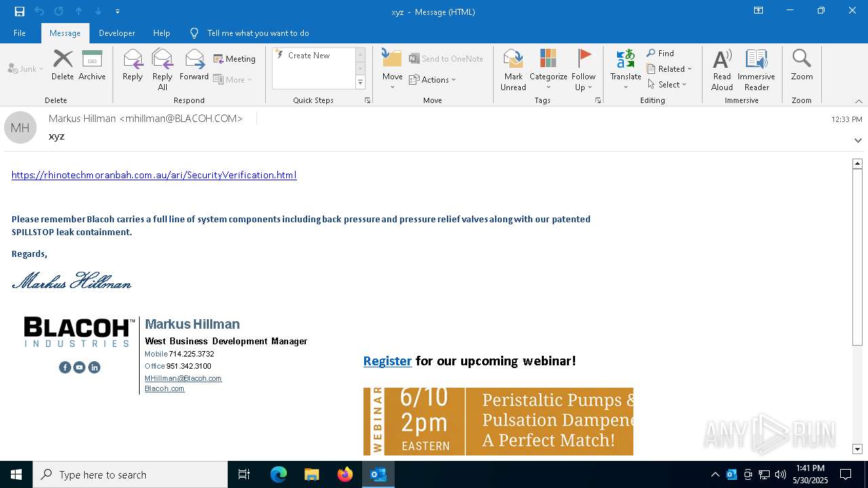Viewport: 868px width, 488px height.
Task: Click MHillman@Blacoh.com email link
Action: click(x=183, y=378)
